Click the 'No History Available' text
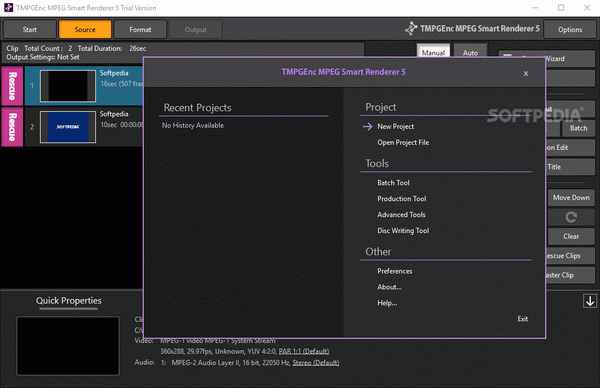This screenshot has width=600, height=388. tap(192, 126)
